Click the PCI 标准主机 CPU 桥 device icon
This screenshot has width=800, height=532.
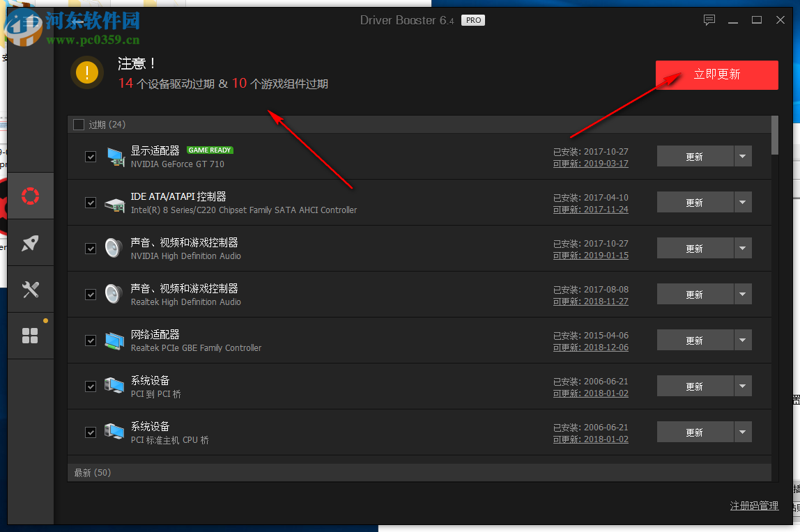[x=114, y=432]
